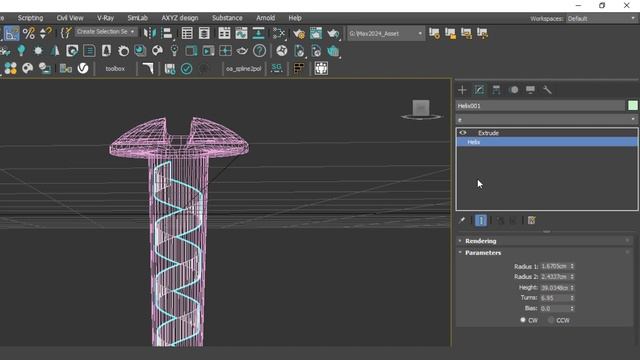
Task: Click the question mark help icon
Action: click(259, 51)
